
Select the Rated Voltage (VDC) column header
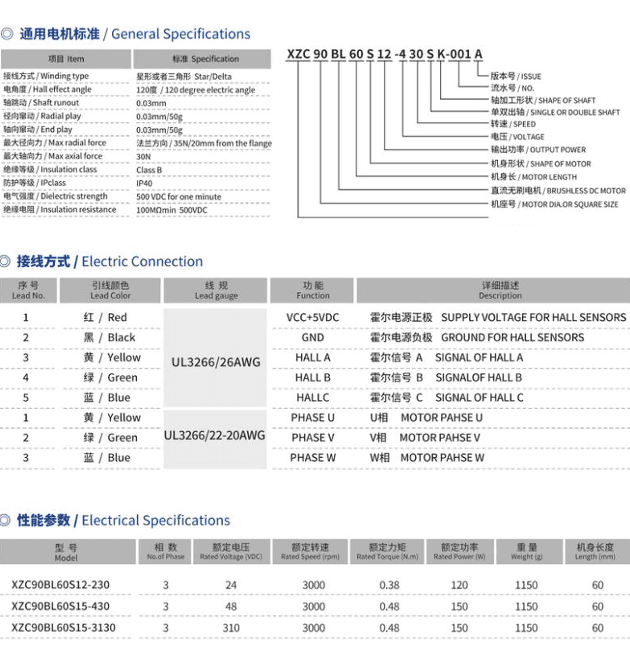pos(231,552)
